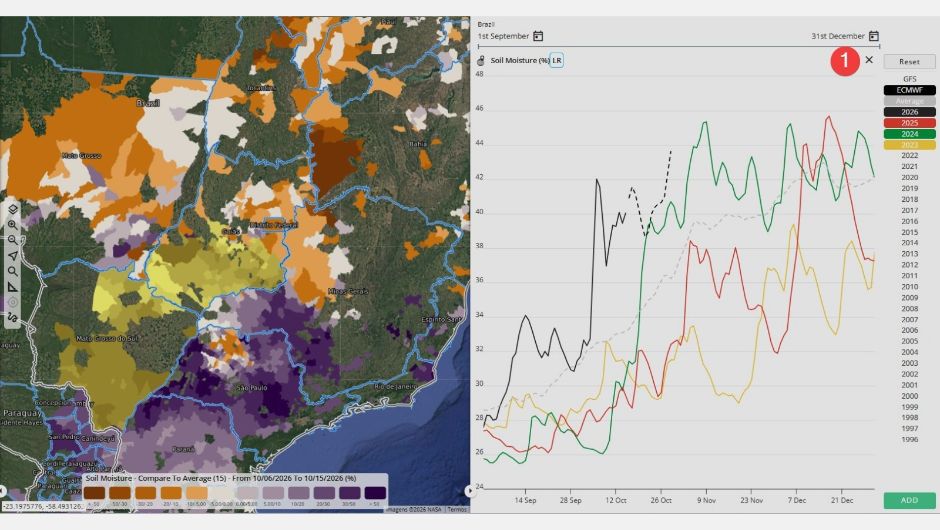
Task: Toggle the LR badge next to Soil Moisture
Action: point(556,61)
